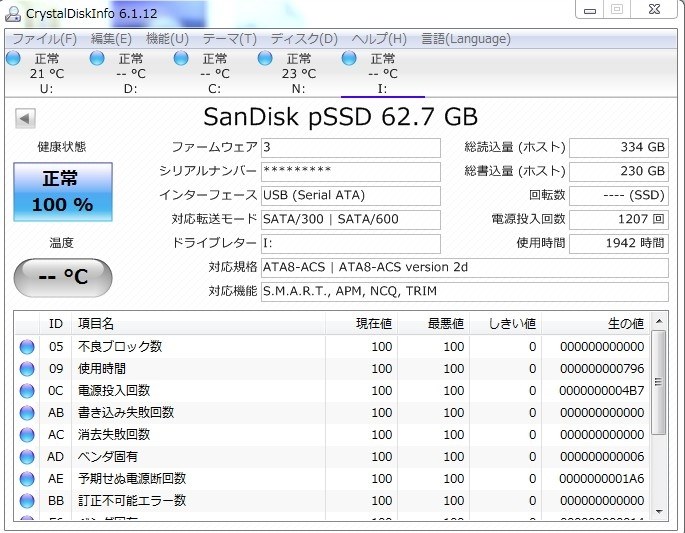
Task: Click the 正常 100 % health status button
Action: tap(62, 192)
